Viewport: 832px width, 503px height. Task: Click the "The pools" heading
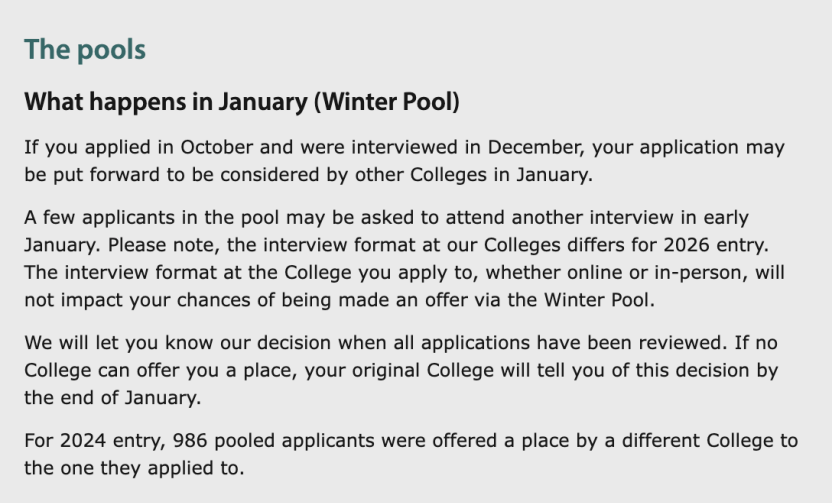click(85, 50)
